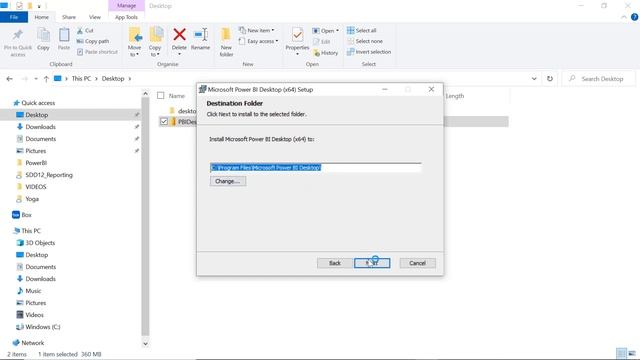Open Windows (C:) drive
Image resolution: width=640 pixels, height=360 pixels.
(42, 327)
